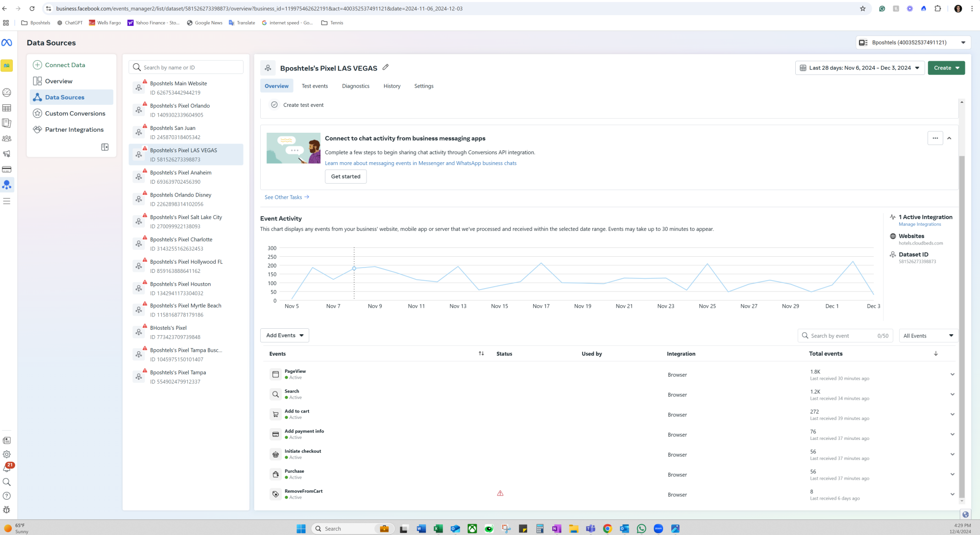Screen dimensions: 980x535
Task: Click the pencil edit icon beside pixel name
Action: pyautogui.click(x=386, y=68)
